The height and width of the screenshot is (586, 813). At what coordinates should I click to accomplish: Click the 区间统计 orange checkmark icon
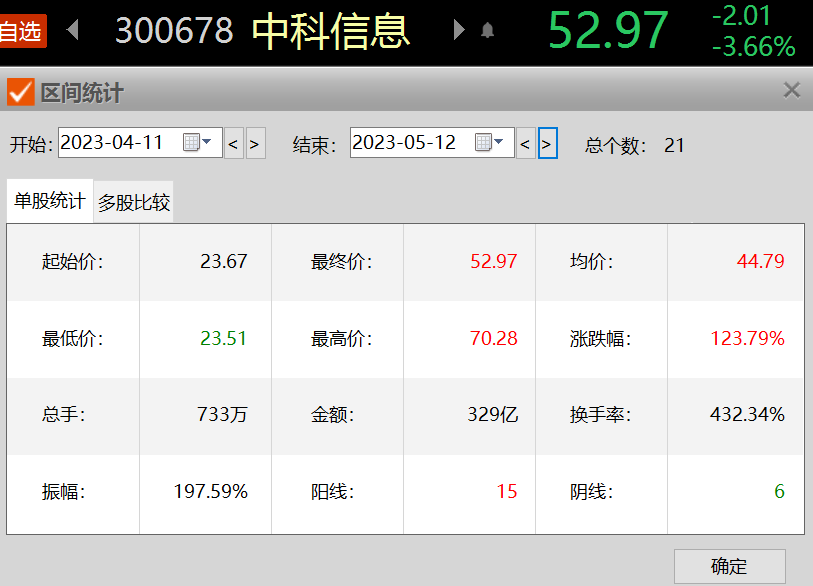tap(21, 92)
